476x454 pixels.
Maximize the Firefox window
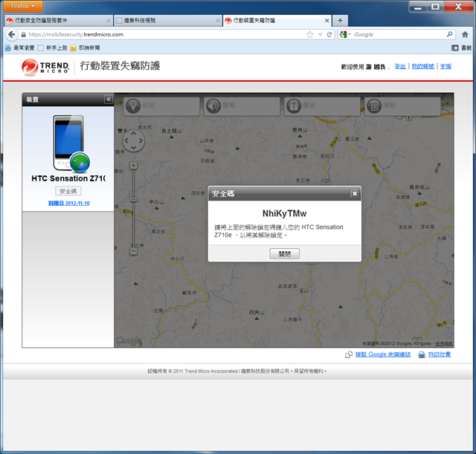(x=435, y=7)
